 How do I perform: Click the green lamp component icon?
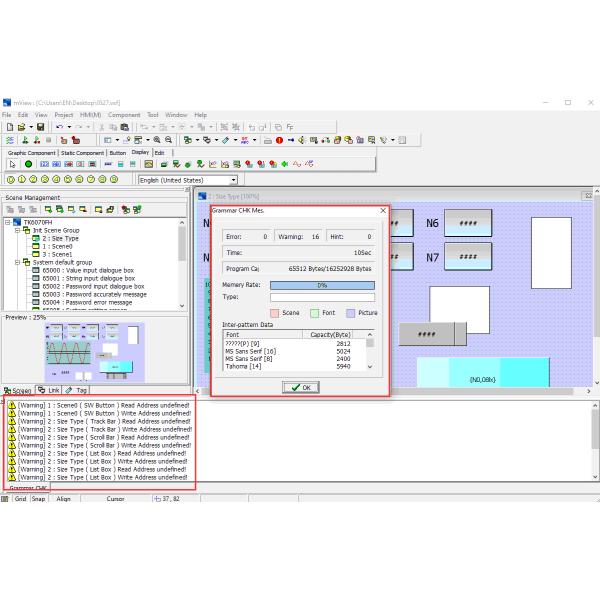[28, 164]
